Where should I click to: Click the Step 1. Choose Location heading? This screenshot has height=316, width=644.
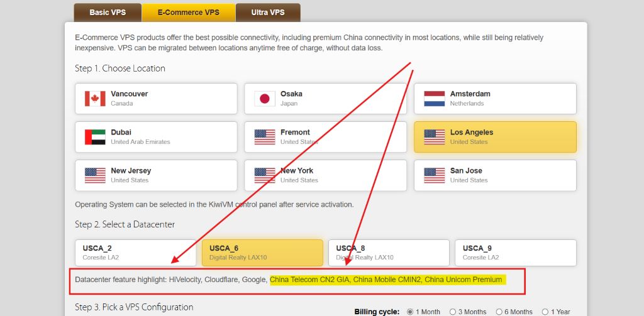(120, 68)
